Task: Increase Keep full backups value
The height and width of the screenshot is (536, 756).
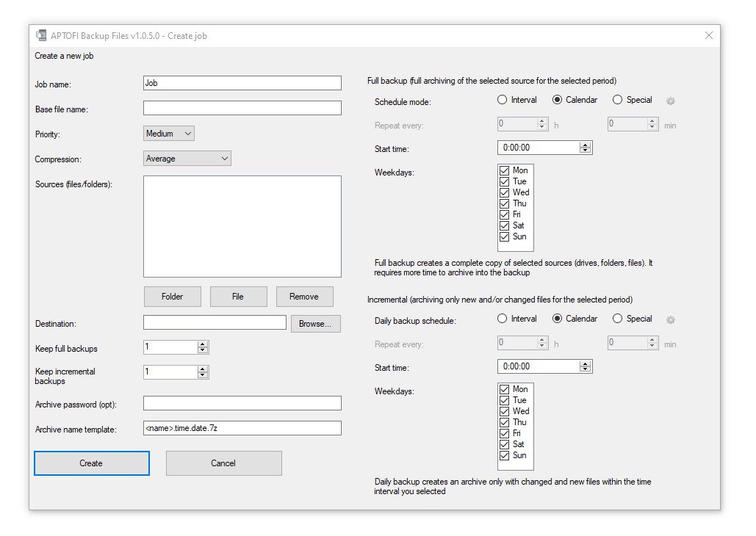Action: click(x=203, y=344)
